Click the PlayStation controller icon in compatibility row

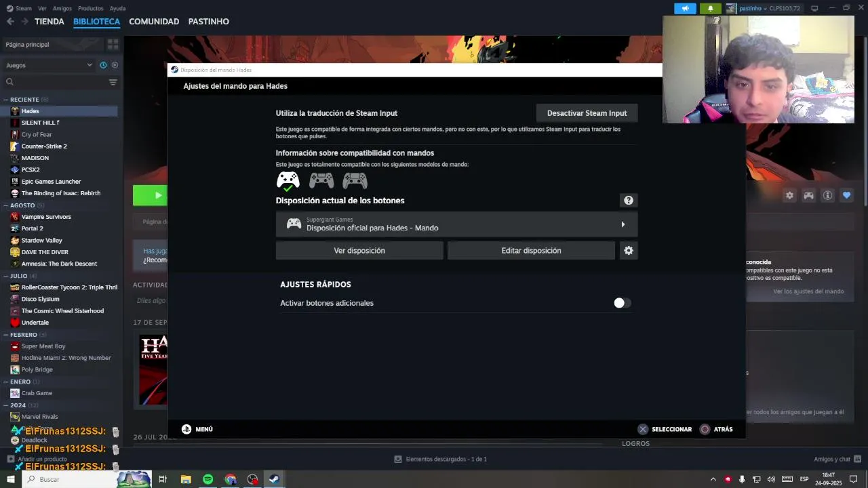point(321,180)
